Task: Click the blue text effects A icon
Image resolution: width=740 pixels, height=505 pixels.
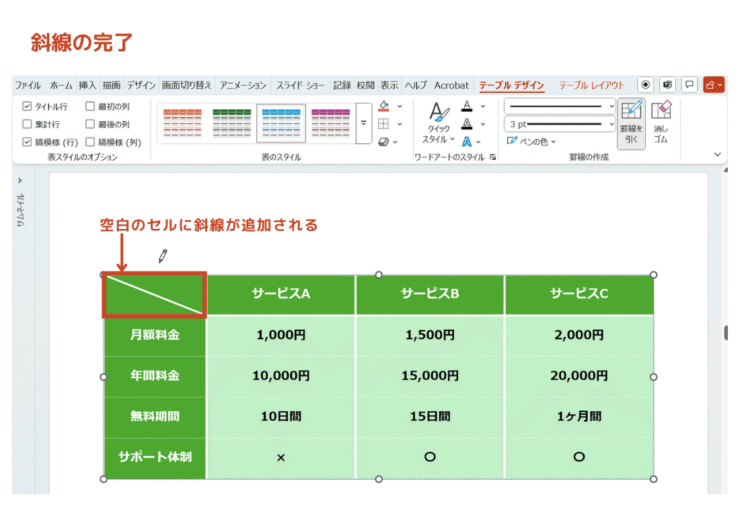Action: tap(467, 141)
